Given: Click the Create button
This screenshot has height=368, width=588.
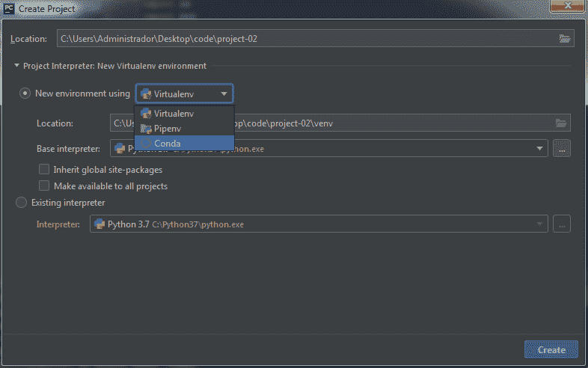Looking at the screenshot, I should click(551, 350).
